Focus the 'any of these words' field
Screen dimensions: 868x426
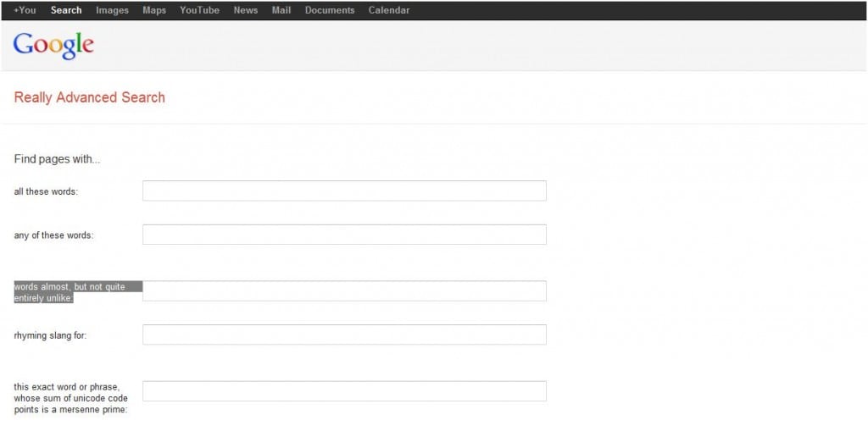click(344, 235)
